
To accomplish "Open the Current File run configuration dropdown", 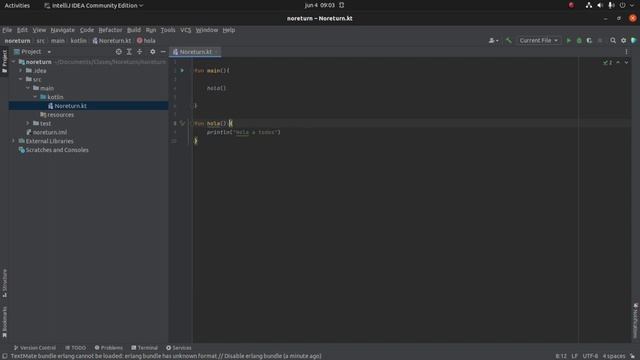I will click(x=538, y=40).
